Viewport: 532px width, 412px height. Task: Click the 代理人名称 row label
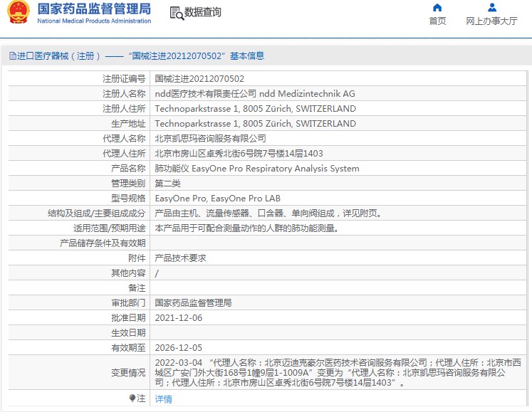coord(124,138)
